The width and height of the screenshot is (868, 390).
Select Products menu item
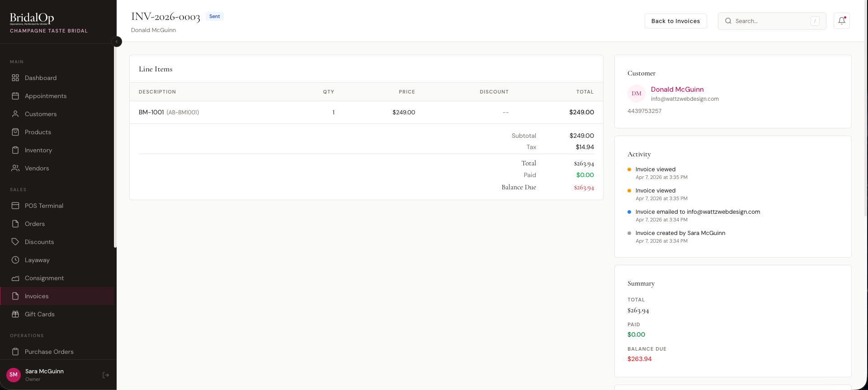[x=57, y=132]
